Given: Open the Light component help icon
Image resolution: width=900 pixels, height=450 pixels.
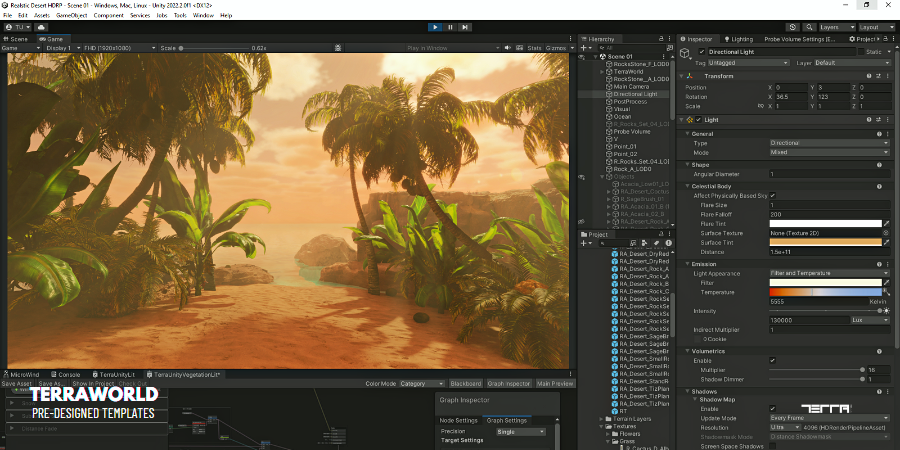Looking at the screenshot, I should (870, 119).
